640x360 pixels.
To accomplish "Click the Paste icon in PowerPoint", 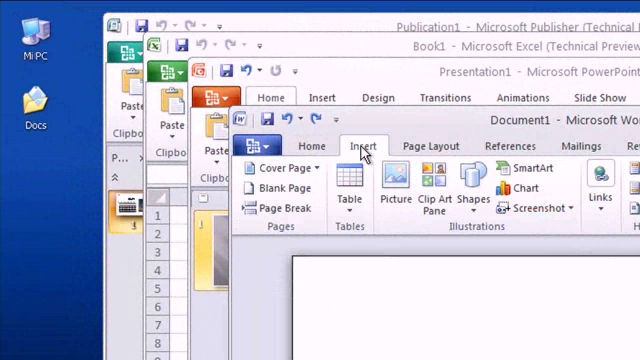I will pyautogui.click(x=216, y=127).
